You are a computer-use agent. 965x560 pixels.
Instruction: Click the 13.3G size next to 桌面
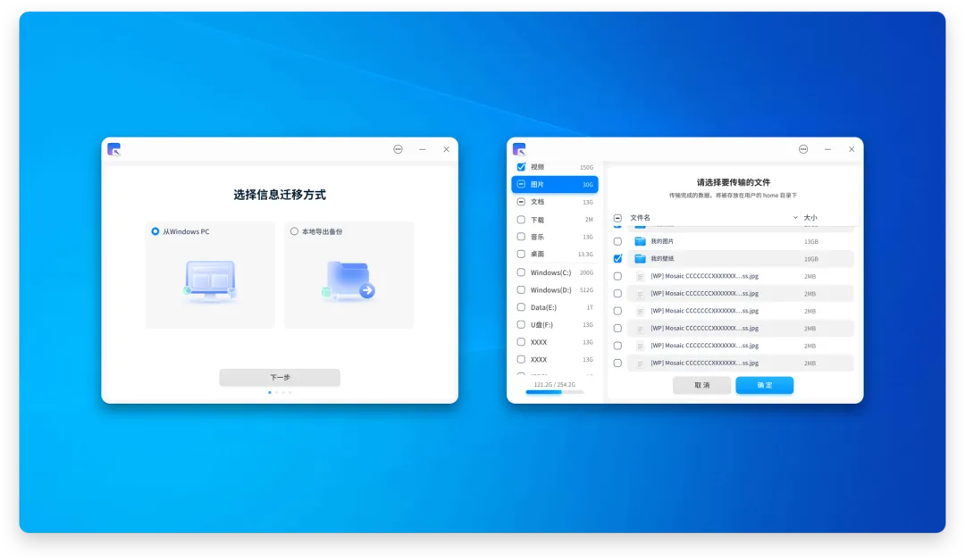pos(585,255)
